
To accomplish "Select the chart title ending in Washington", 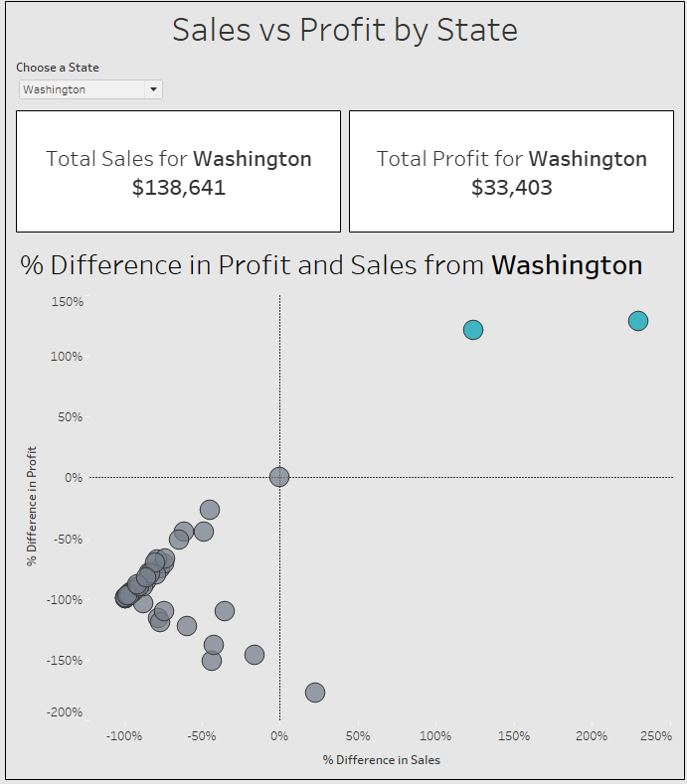I will 331,265.
